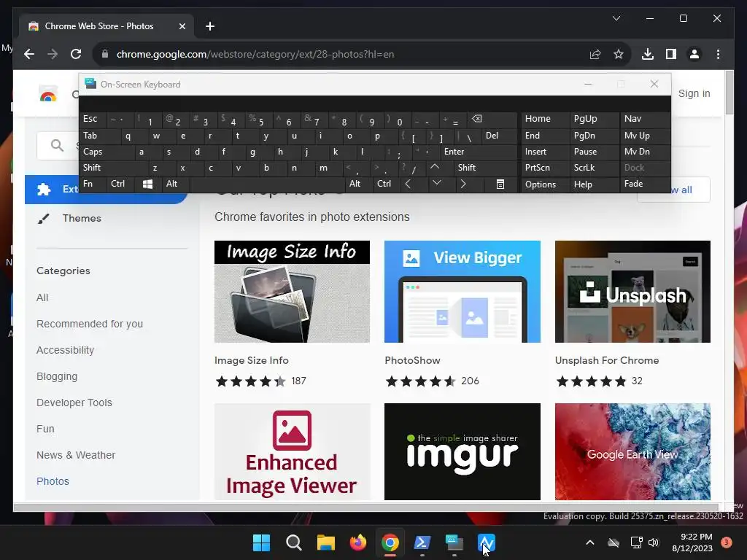This screenshot has height=560, width=747.
Task: Select Accessibility category
Action: tap(65, 350)
